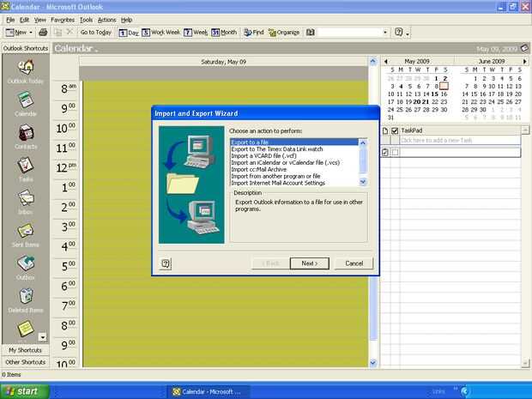Select June 30 in date navigator

pos(483,110)
